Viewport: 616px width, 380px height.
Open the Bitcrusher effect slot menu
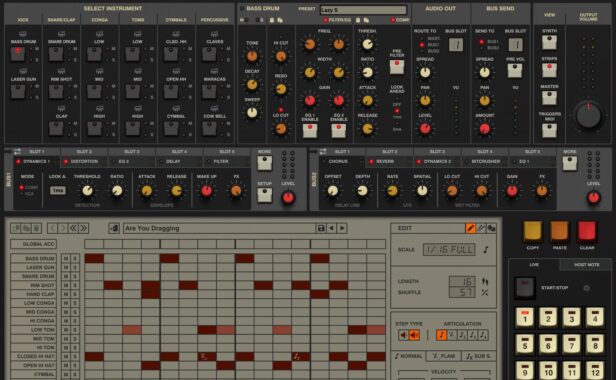click(x=485, y=162)
